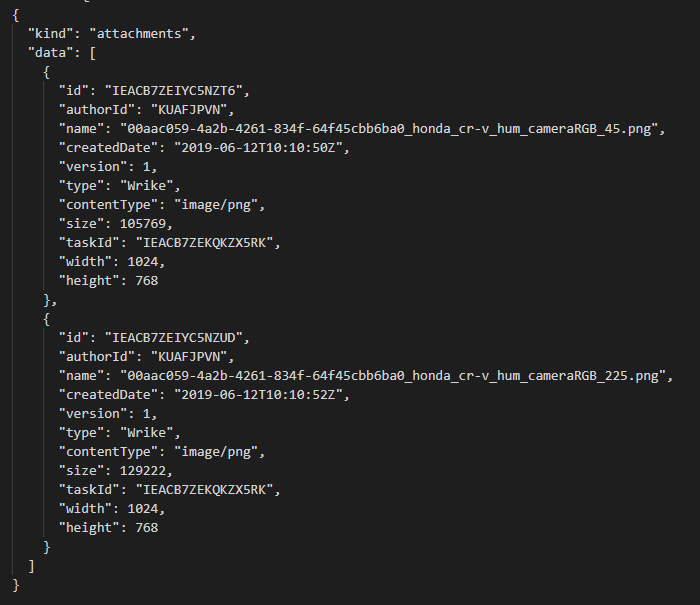Click the closing square bracket of the data array

31,565
